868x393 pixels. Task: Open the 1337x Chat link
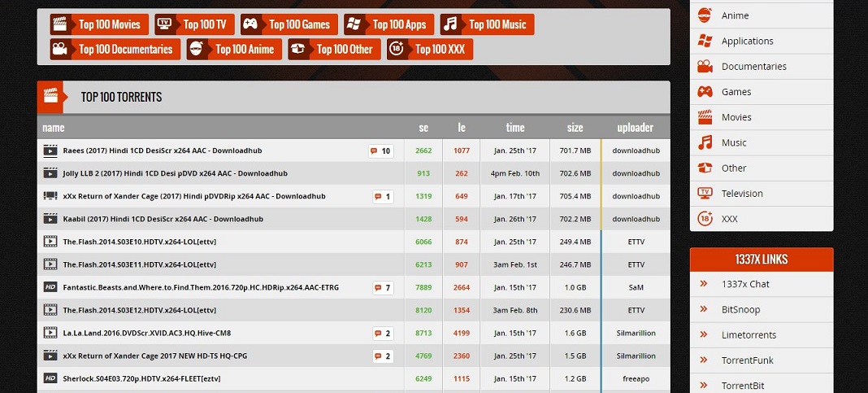tap(745, 284)
